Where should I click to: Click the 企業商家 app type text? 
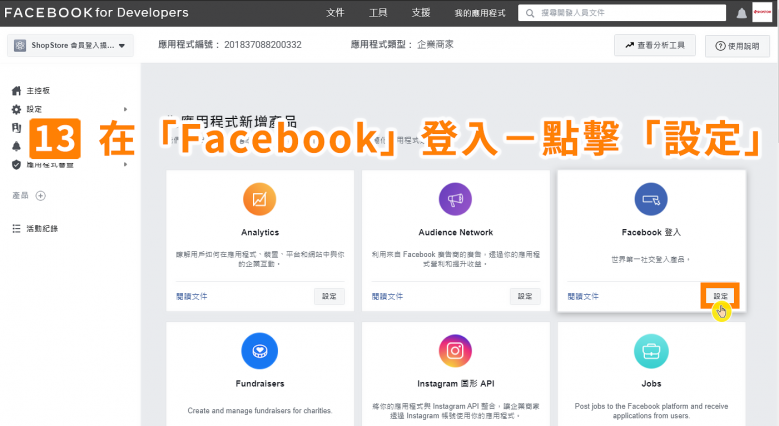point(435,45)
